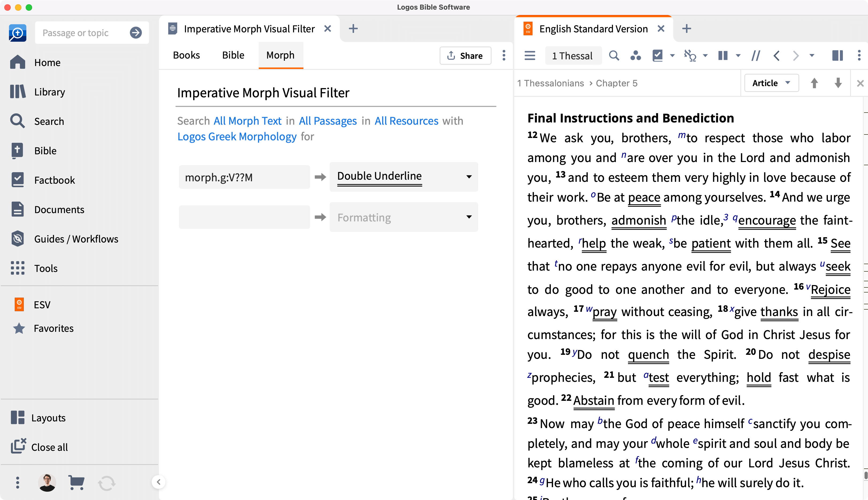
Task: Select the Imperative Morph Visual Filter panel tab
Action: pos(249,29)
